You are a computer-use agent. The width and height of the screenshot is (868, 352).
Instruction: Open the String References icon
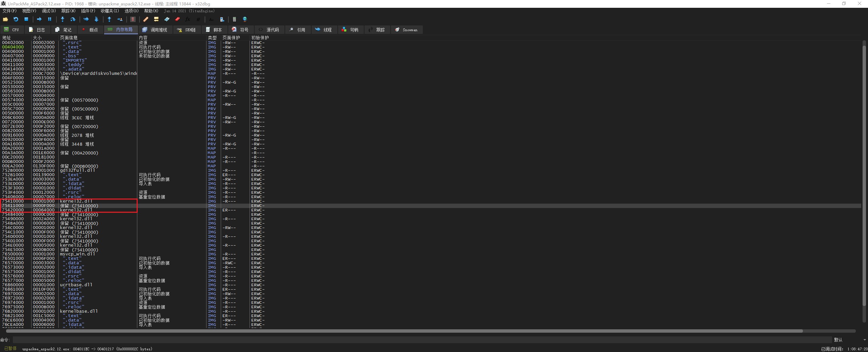[x=211, y=19]
